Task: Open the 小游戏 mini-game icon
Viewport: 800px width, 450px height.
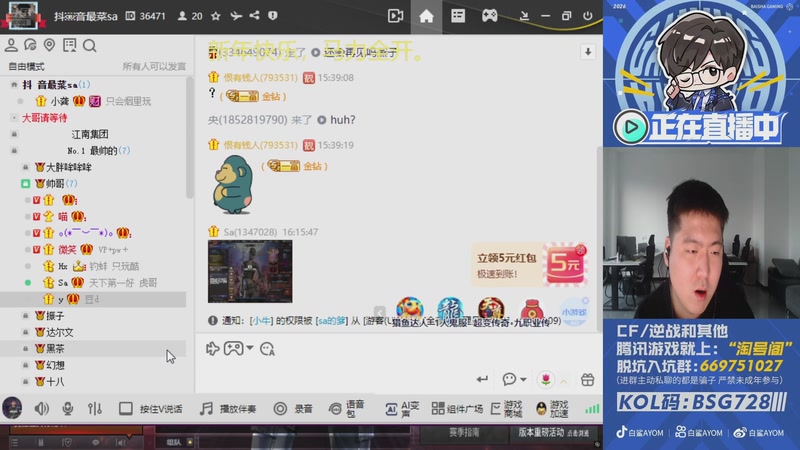Action: tap(574, 311)
